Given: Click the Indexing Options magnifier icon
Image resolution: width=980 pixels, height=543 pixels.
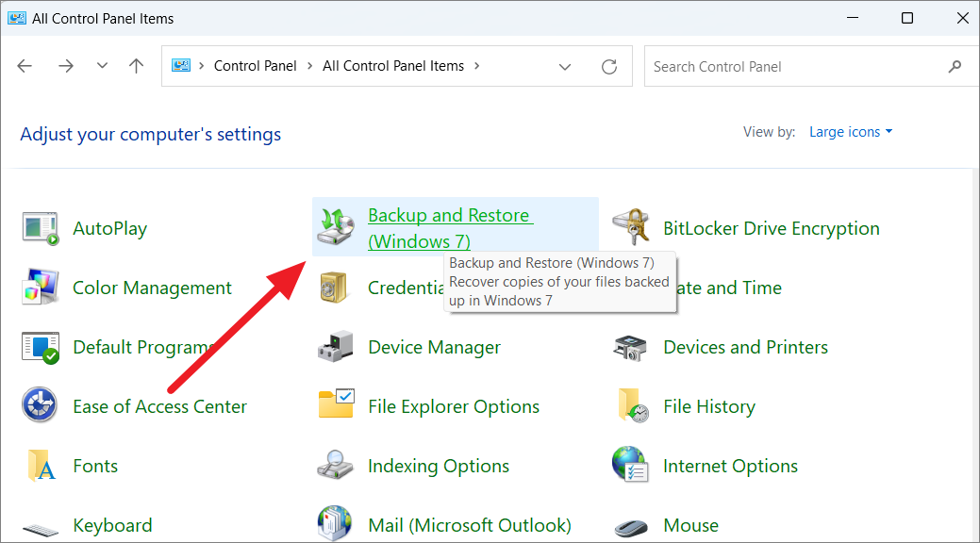Looking at the screenshot, I should (335, 465).
